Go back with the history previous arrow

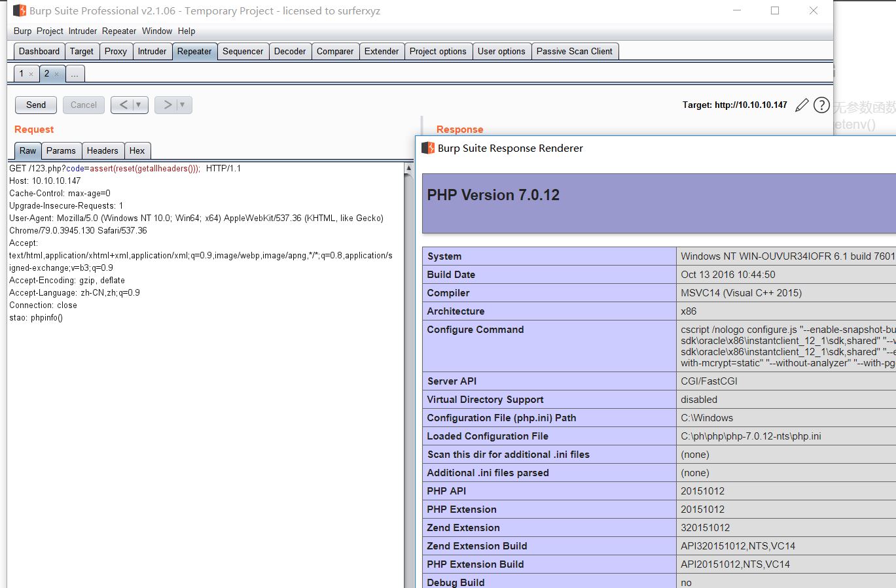tap(124, 105)
